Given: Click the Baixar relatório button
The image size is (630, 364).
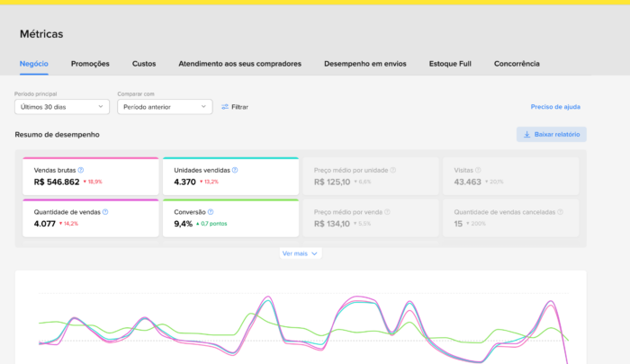Looking at the screenshot, I should tap(551, 135).
